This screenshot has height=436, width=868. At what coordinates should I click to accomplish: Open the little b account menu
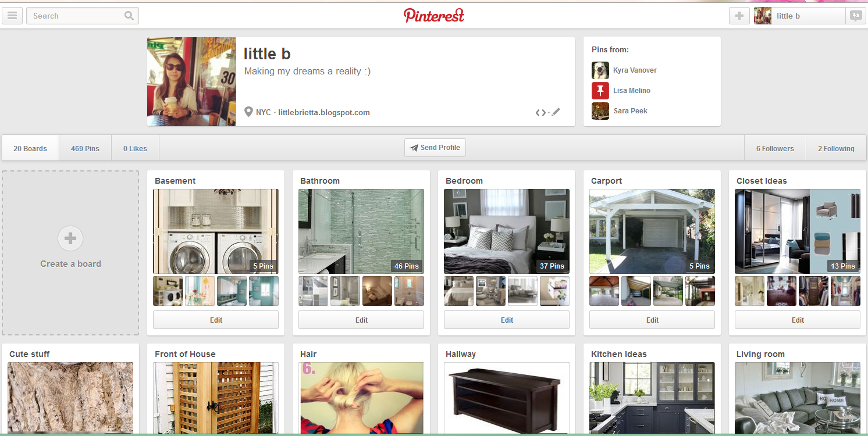click(799, 16)
